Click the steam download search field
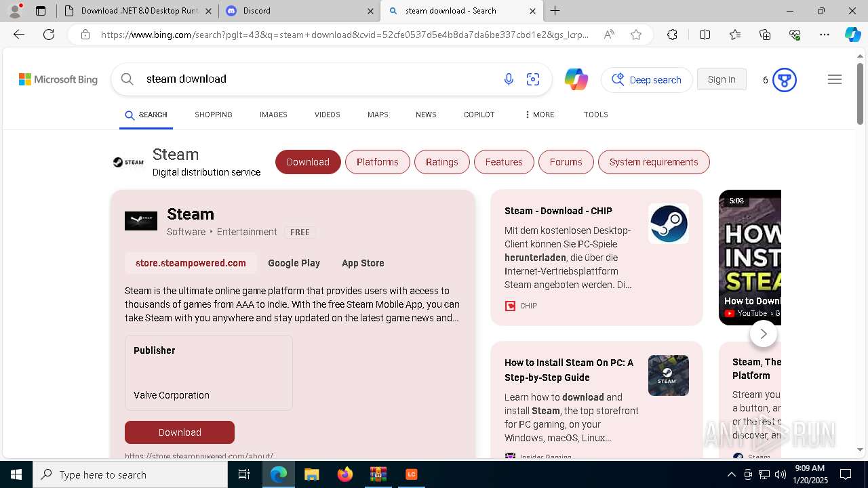The height and width of the screenshot is (488, 868). pos(319,79)
